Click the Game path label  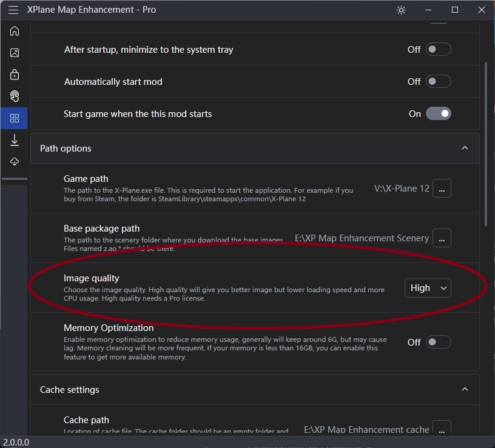point(86,179)
